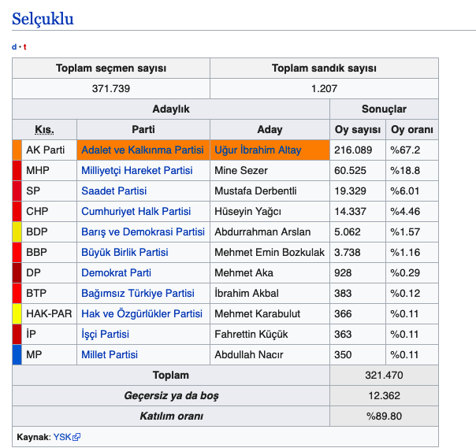Click 'Toplam sandık sayısı' header cell
The height and width of the screenshot is (448, 476).
pos(324,68)
